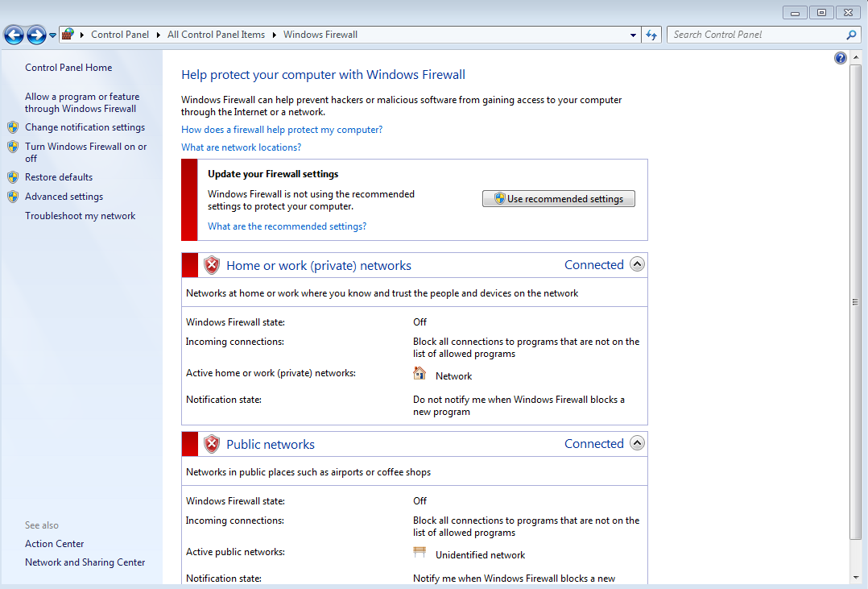Select Control Panel in the breadcrumb

(119, 35)
